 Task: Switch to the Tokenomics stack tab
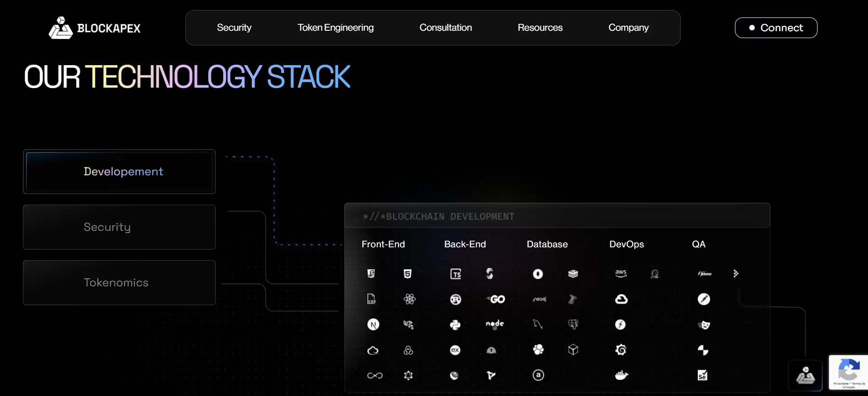click(x=119, y=283)
